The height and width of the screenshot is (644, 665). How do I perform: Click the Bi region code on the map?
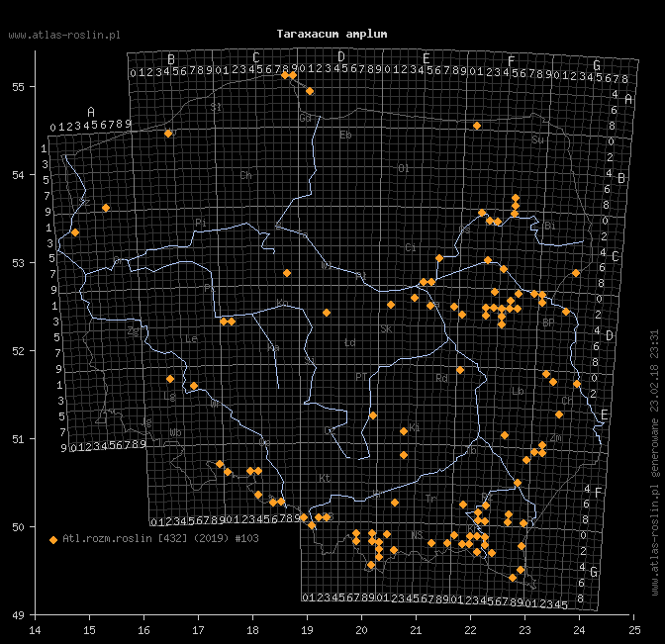549,226
